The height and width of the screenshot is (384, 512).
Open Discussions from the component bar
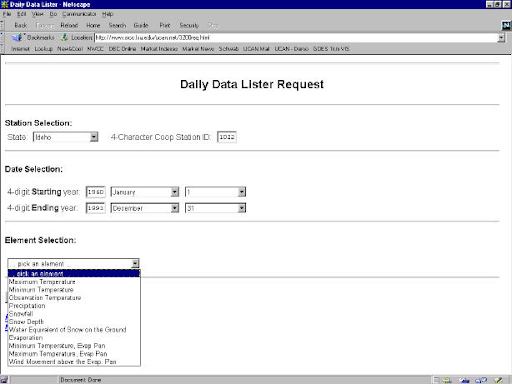tap(481, 380)
